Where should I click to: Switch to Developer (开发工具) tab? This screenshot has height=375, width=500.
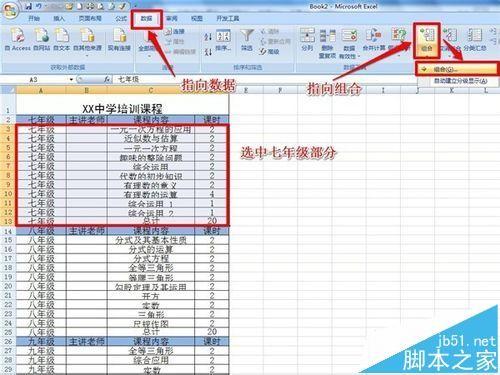coord(228,18)
